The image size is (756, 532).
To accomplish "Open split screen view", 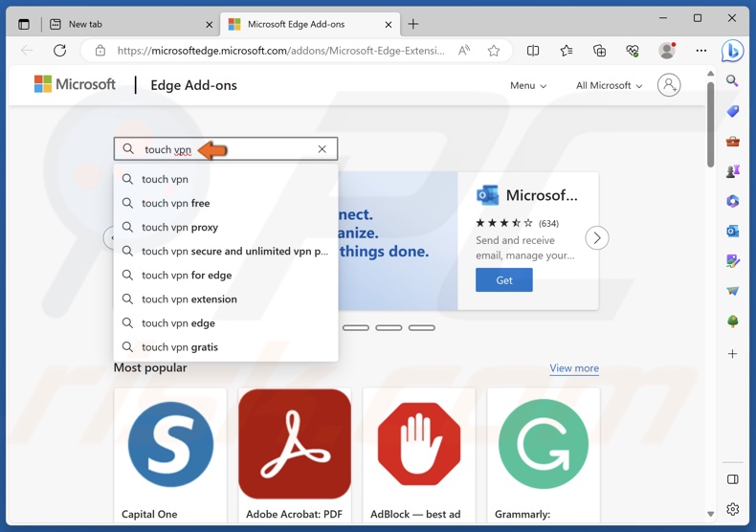I will [x=533, y=50].
